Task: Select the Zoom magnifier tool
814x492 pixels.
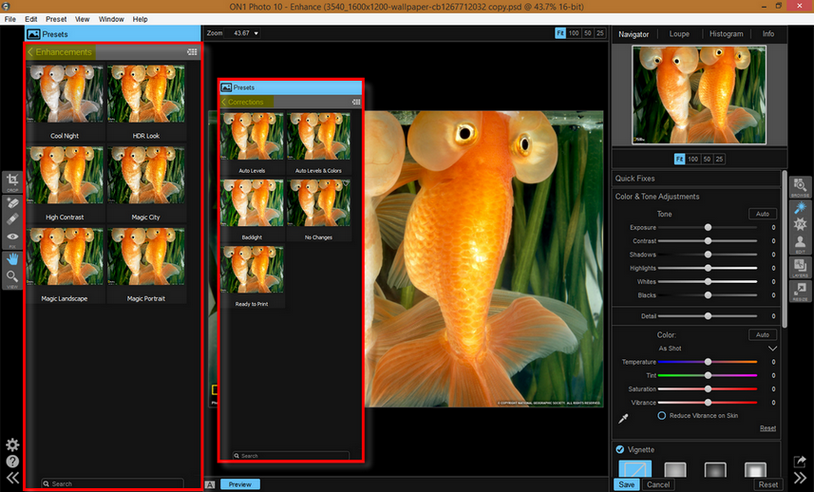Action: point(12,278)
